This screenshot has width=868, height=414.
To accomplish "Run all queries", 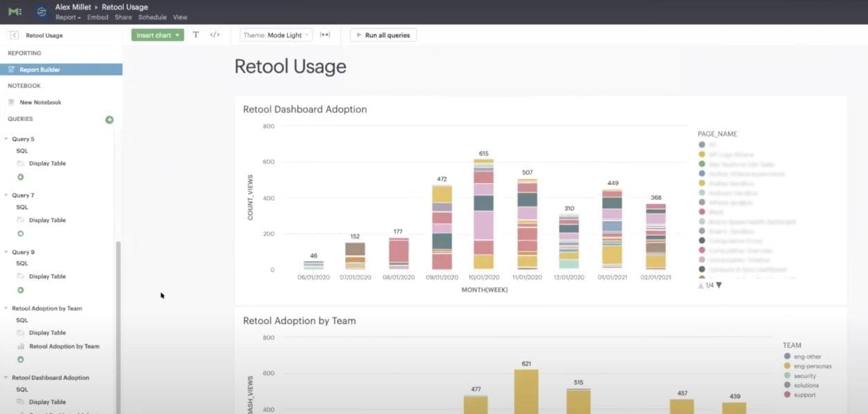I will [383, 34].
